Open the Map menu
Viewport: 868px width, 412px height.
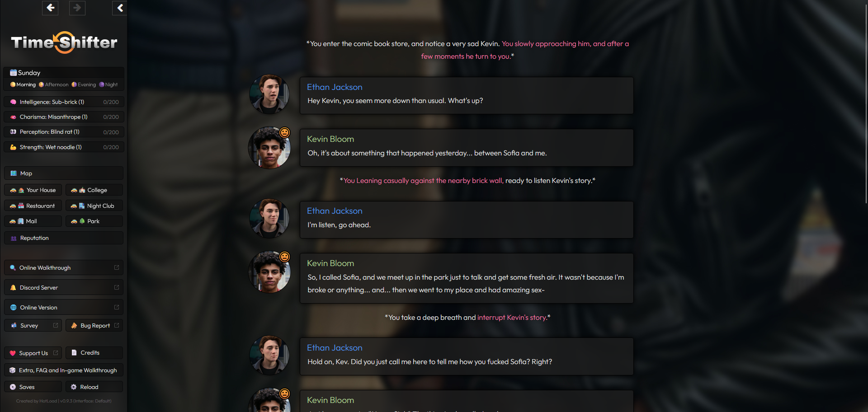(x=63, y=173)
